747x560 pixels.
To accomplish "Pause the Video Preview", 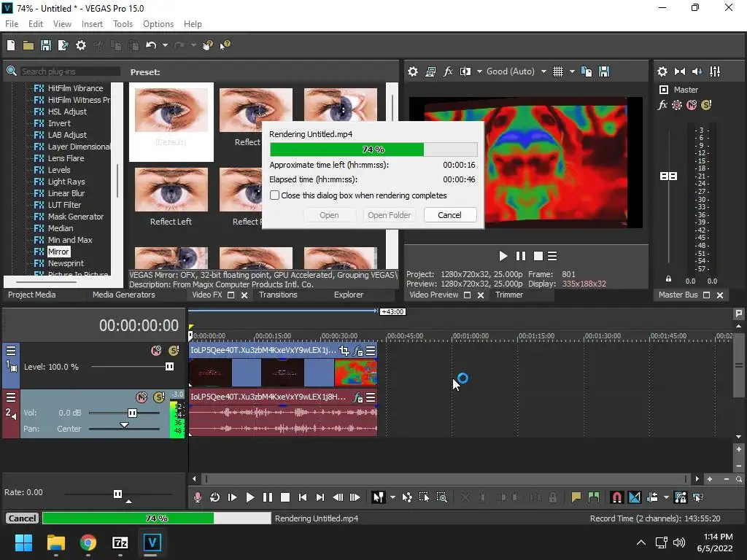I will coord(521,256).
